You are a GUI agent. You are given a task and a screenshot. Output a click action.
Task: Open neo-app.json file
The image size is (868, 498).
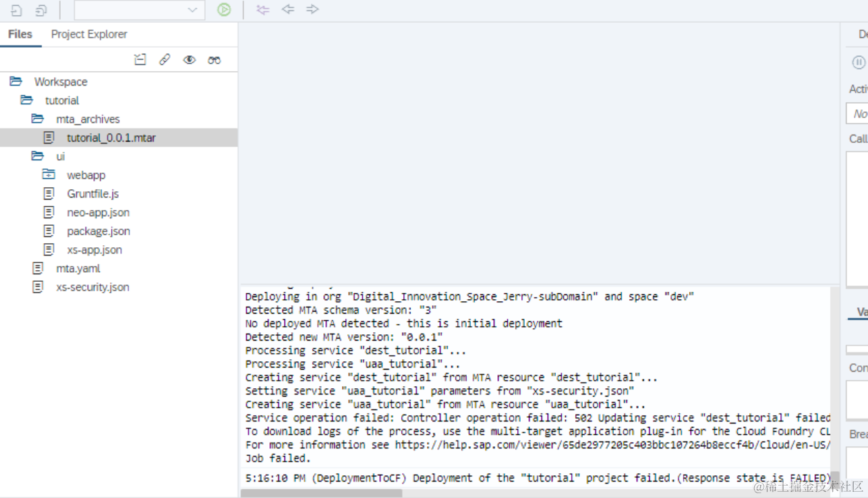[98, 212]
